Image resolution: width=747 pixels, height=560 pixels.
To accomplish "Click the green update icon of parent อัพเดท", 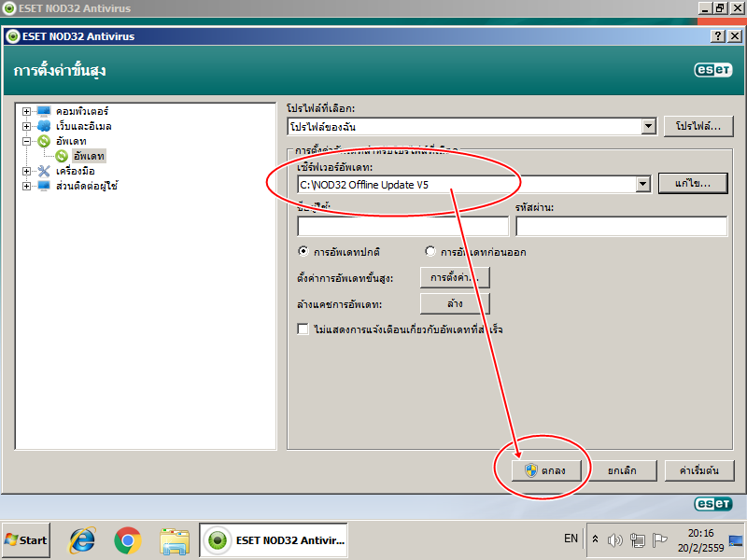I will (44, 141).
